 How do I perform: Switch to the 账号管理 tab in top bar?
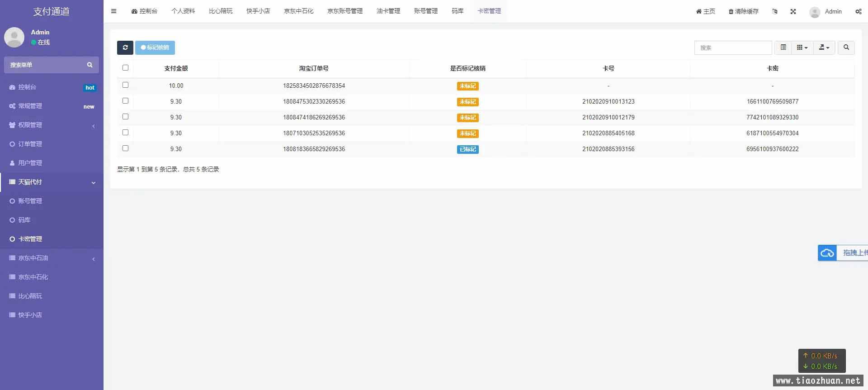(x=426, y=11)
